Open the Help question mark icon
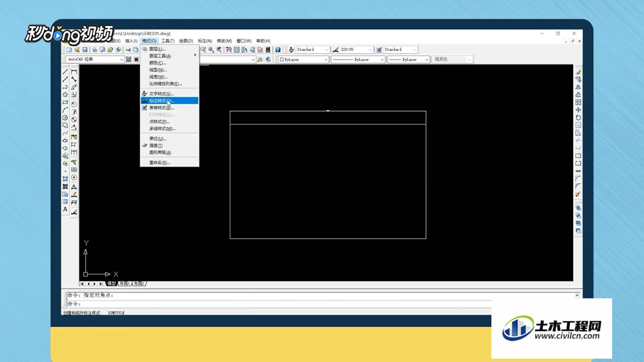The image size is (644, 362). [x=278, y=50]
